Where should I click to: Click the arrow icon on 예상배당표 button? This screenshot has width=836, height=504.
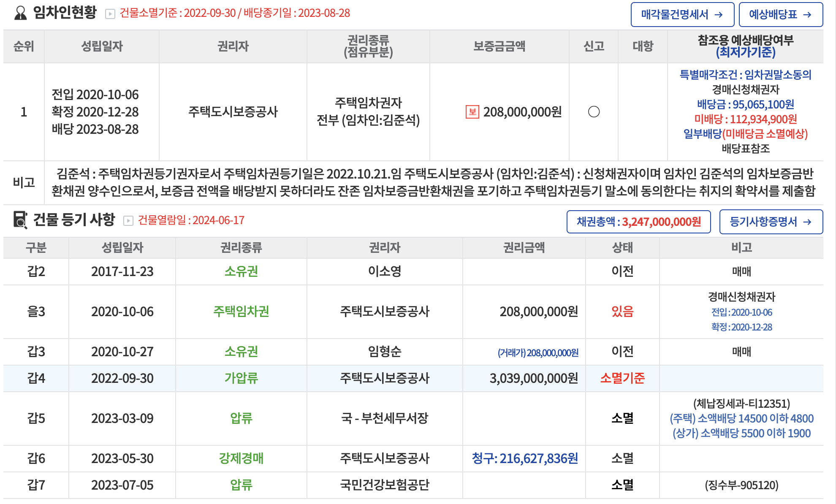tap(807, 15)
